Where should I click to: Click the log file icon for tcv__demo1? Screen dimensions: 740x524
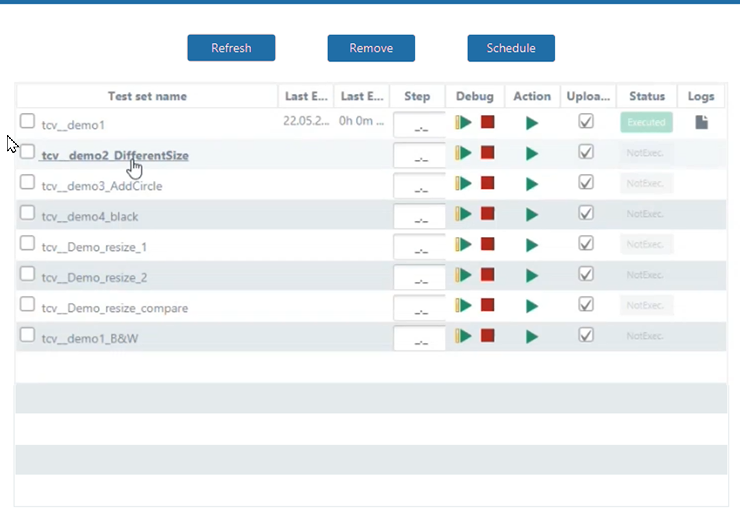pos(702,123)
